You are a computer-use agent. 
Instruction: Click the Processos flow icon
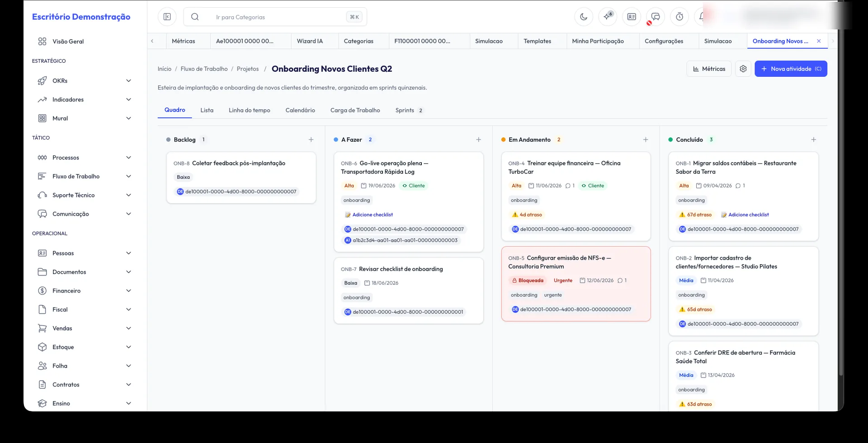point(42,158)
